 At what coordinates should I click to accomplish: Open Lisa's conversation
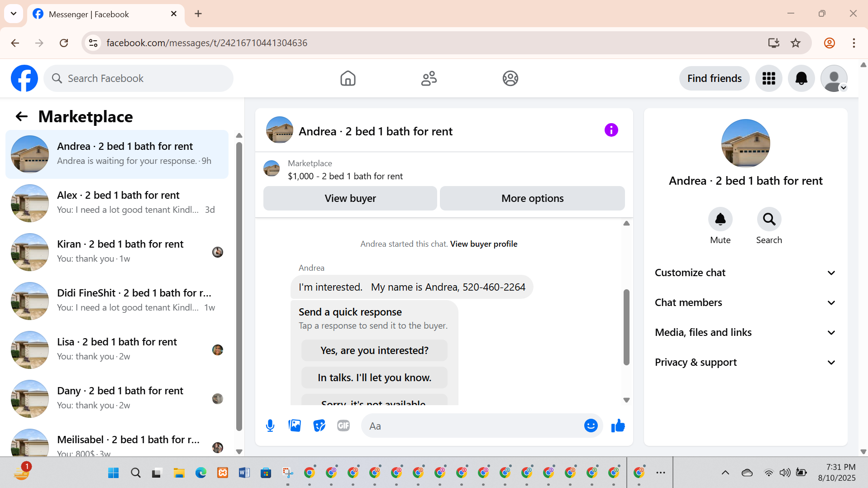[x=117, y=349]
